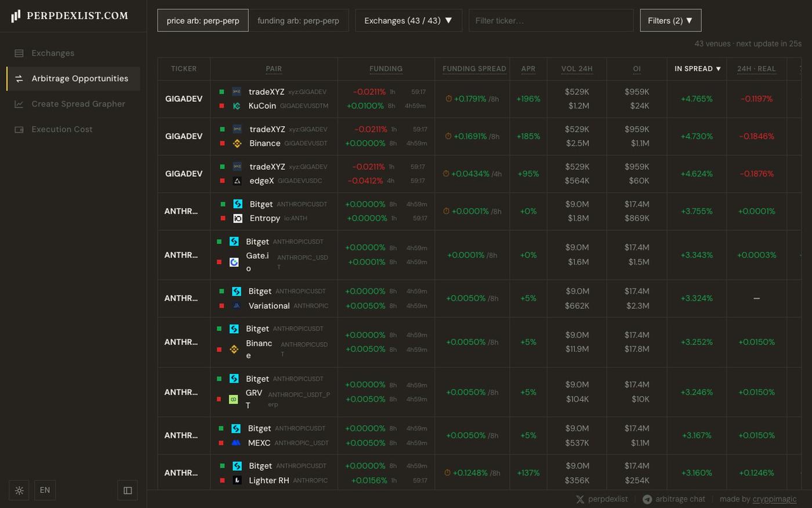Switch to price arb: perp-perp tab
Screen dimensions: 812x508
click(x=203, y=20)
